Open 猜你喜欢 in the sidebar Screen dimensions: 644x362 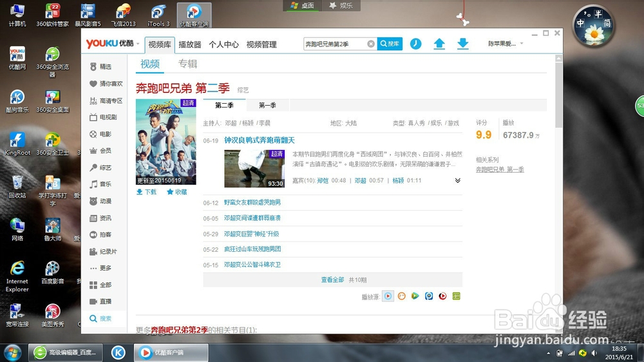106,83
